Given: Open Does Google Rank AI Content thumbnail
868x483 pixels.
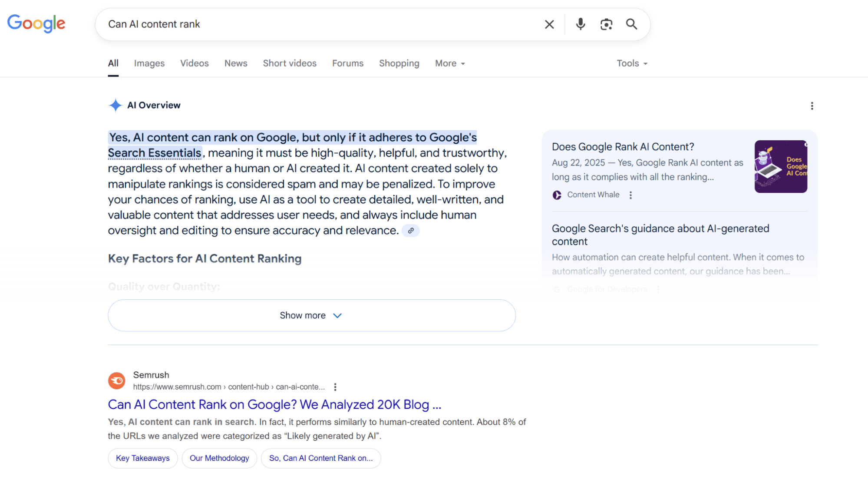Looking at the screenshot, I should [x=780, y=166].
